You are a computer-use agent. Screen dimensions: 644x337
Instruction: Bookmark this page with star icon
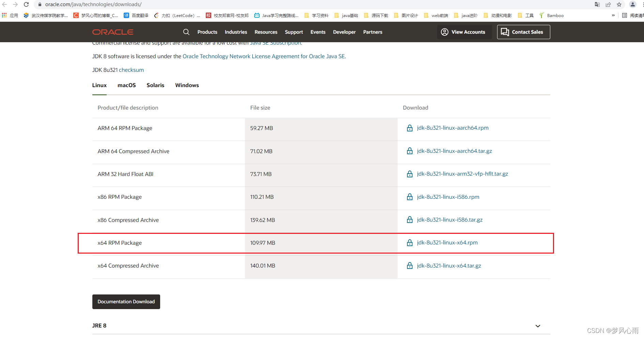[619, 4]
